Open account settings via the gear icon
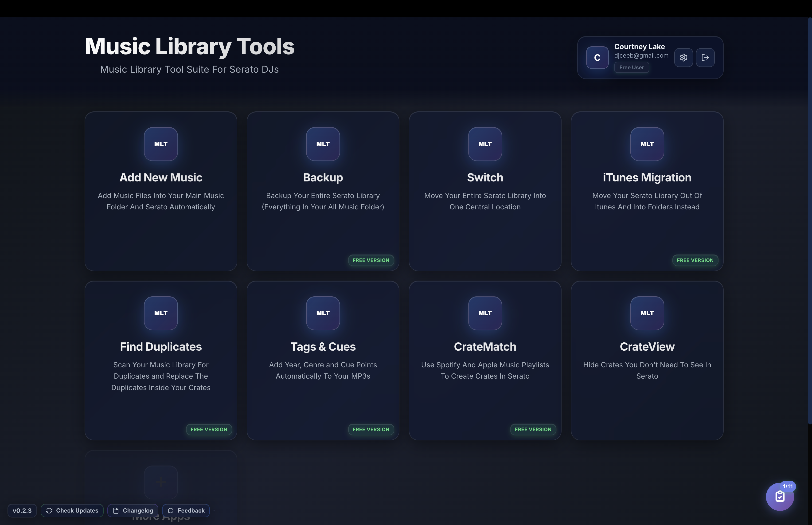Image resolution: width=812 pixels, height=525 pixels. tap(683, 57)
